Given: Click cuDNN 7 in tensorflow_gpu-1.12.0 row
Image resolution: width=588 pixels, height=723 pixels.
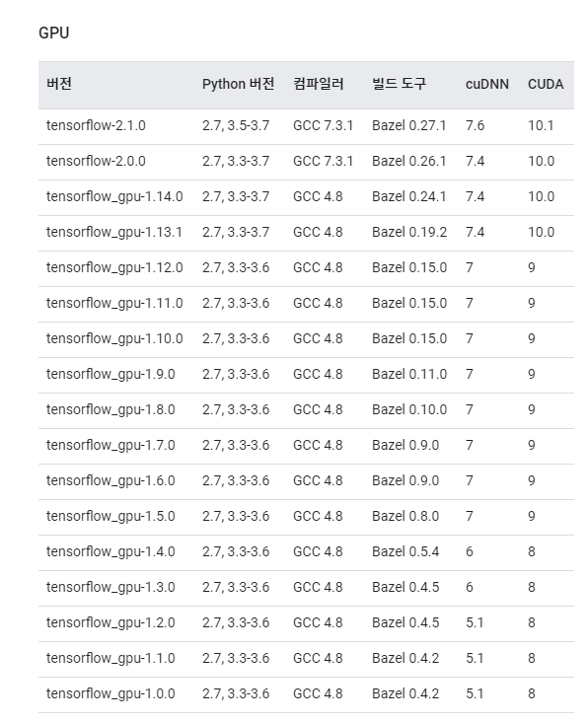Looking at the screenshot, I should pos(470,267).
